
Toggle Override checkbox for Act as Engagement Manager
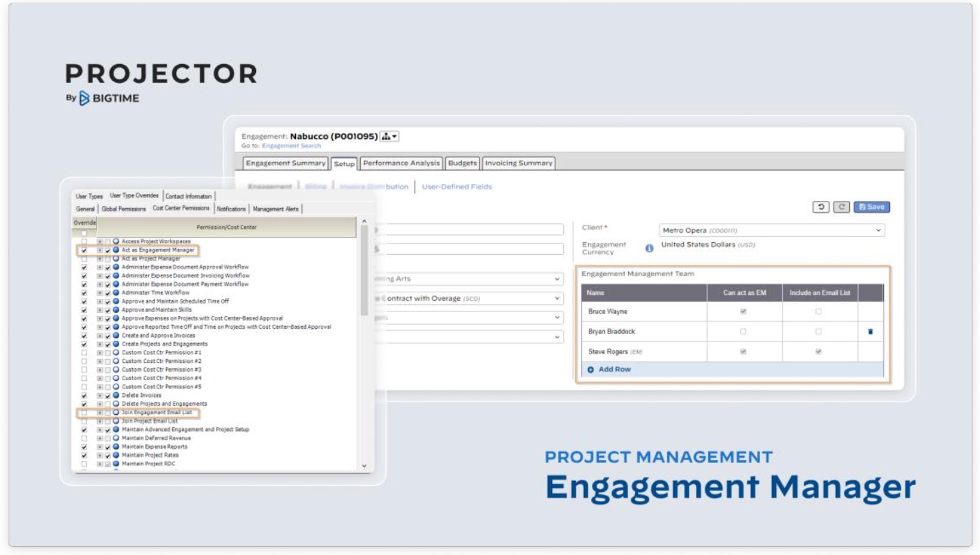click(84, 250)
